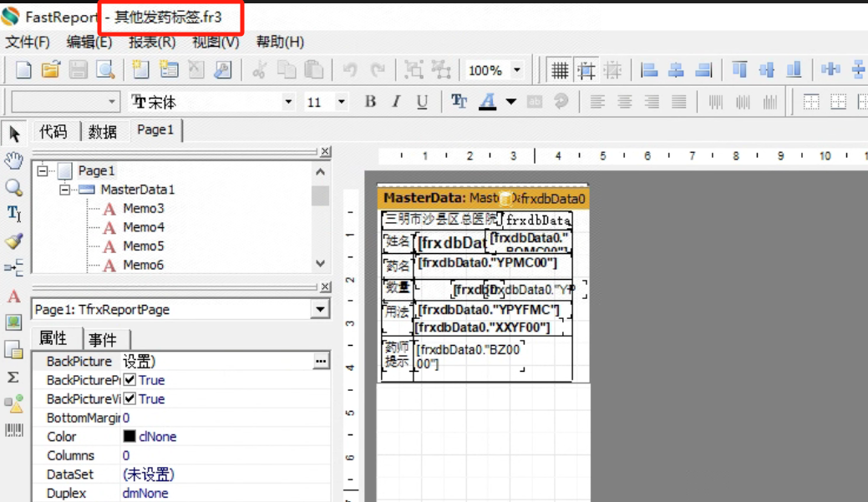This screenshot has width=868, height=502.
Task: Toggle bold text
Action: point(370,102)
